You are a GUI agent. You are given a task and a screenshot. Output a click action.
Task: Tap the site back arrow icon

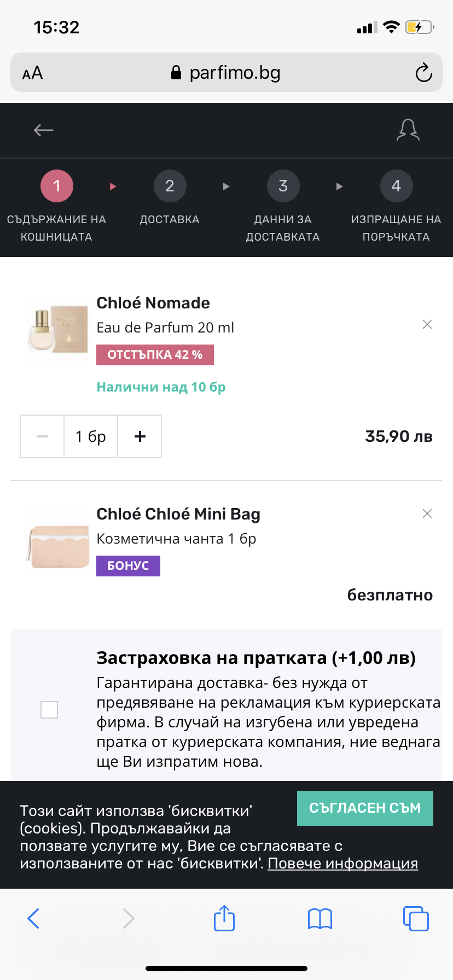44,130
